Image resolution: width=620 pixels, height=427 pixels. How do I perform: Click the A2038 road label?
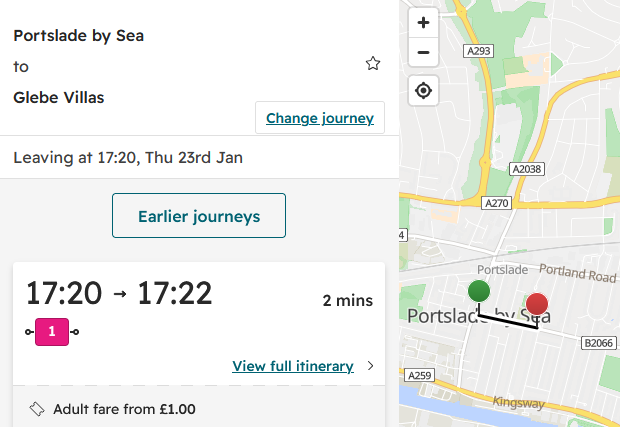[x=527, y=169]
